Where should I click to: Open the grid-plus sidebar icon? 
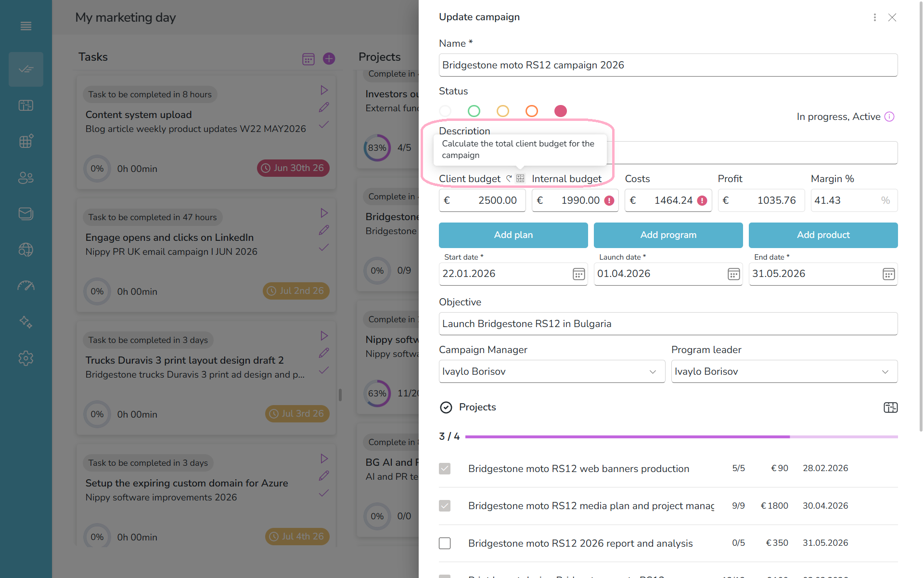click(26, 141)
